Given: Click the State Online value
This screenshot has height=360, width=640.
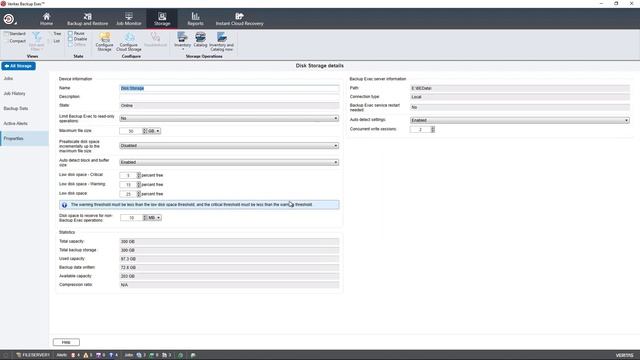Looking at the screenshot, I should (x=229, y=106).
